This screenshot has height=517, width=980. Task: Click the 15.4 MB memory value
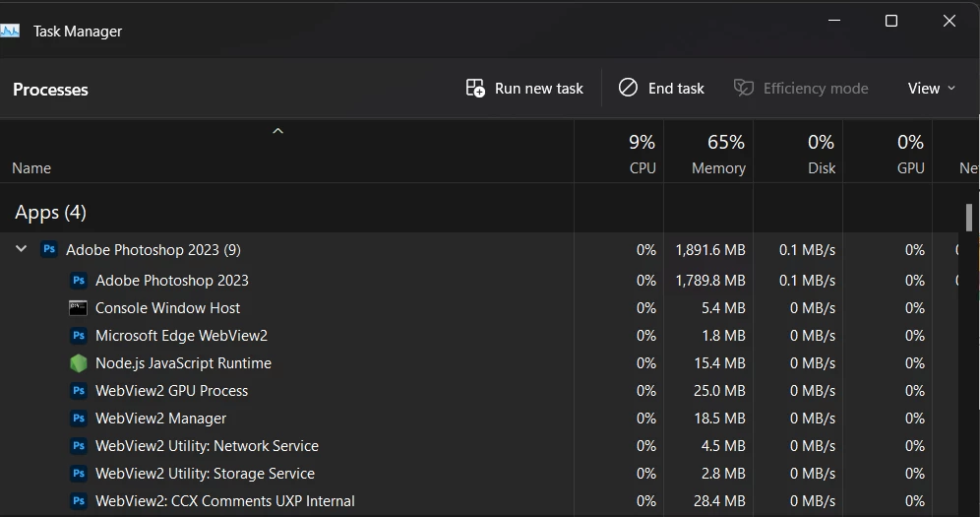coord(719,363)
